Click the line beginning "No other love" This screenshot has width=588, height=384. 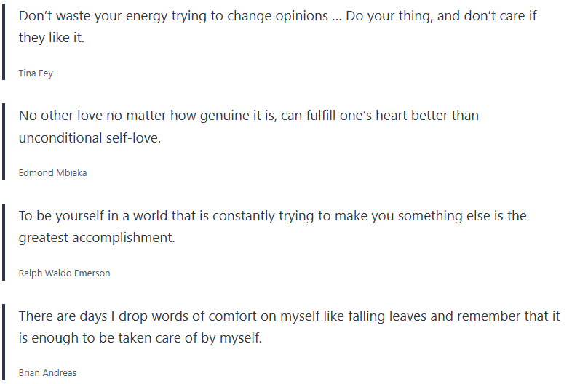[248, 116]
